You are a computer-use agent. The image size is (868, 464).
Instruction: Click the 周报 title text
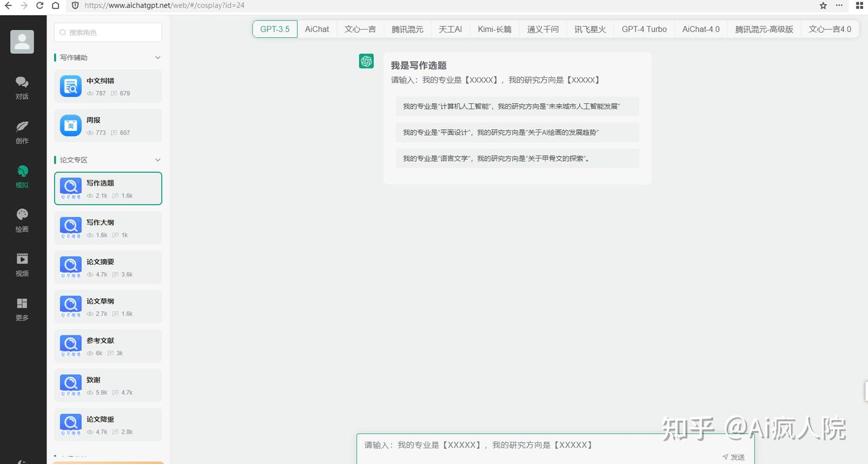tap(93, 120)
